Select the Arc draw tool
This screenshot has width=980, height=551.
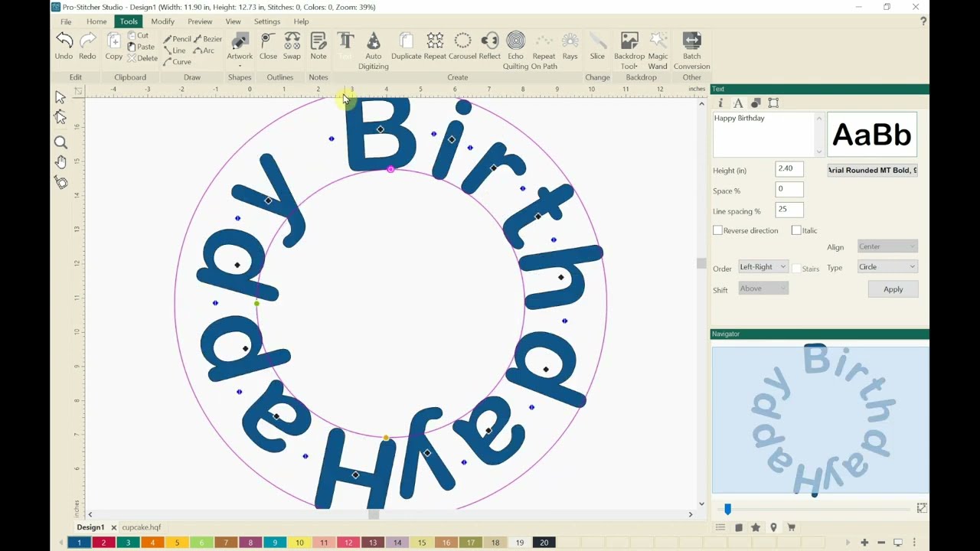204,51
